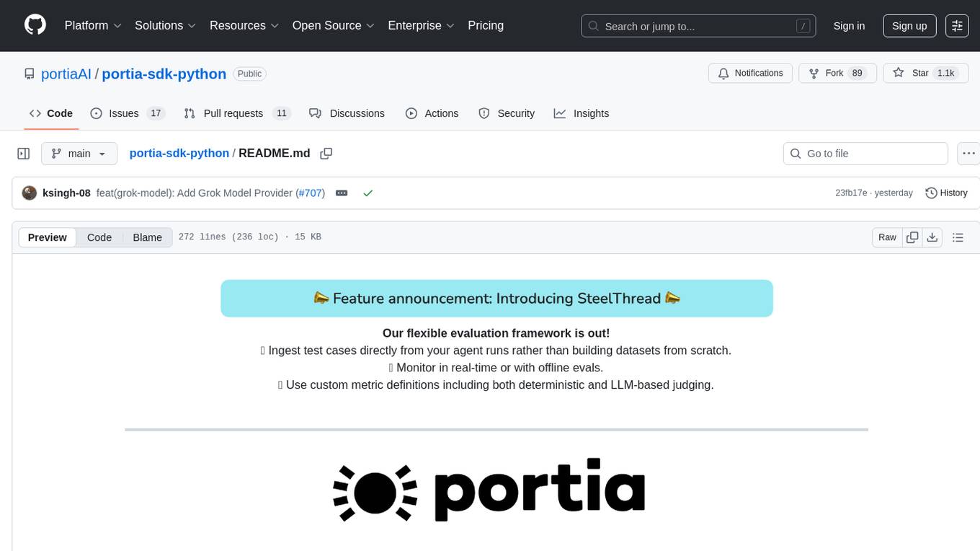
Task: Open the file History
Action: [x=946, y=193]
